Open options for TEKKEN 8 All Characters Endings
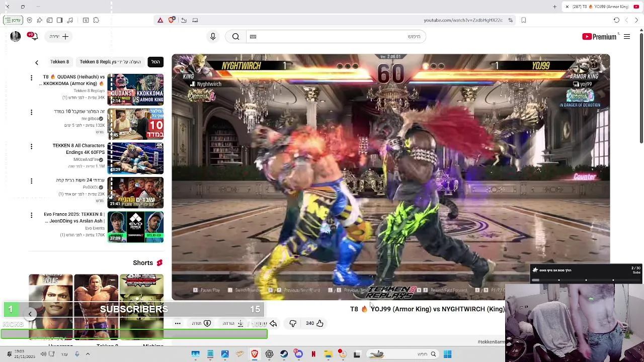This screenshot has width=644, height=362. tap(31, 146)
